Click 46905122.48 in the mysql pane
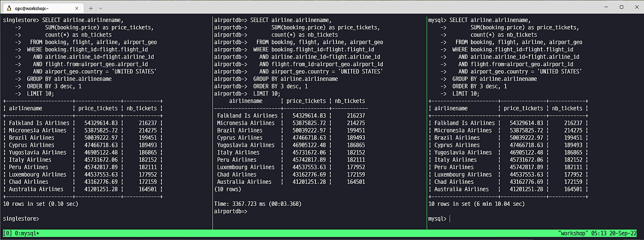This screenshot has width=644, height=240. click(526, 152)
